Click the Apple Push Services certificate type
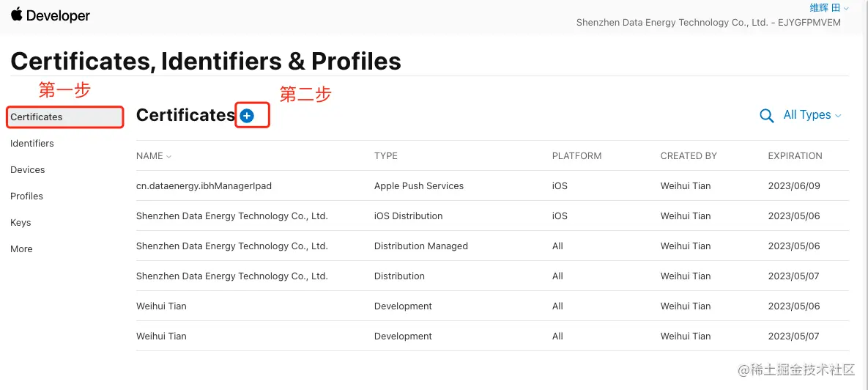This screenshot has height=390, width=868. 418,186
